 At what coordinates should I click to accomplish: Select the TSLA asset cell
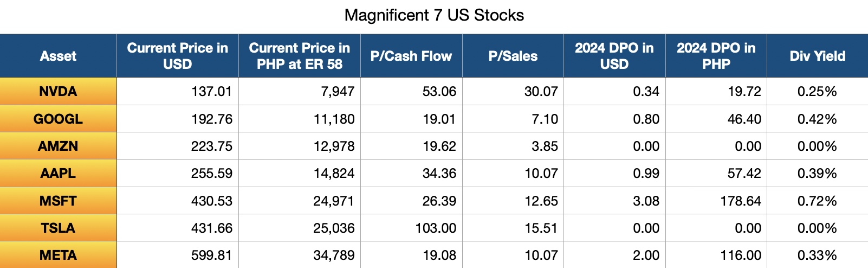pos(58,228)
